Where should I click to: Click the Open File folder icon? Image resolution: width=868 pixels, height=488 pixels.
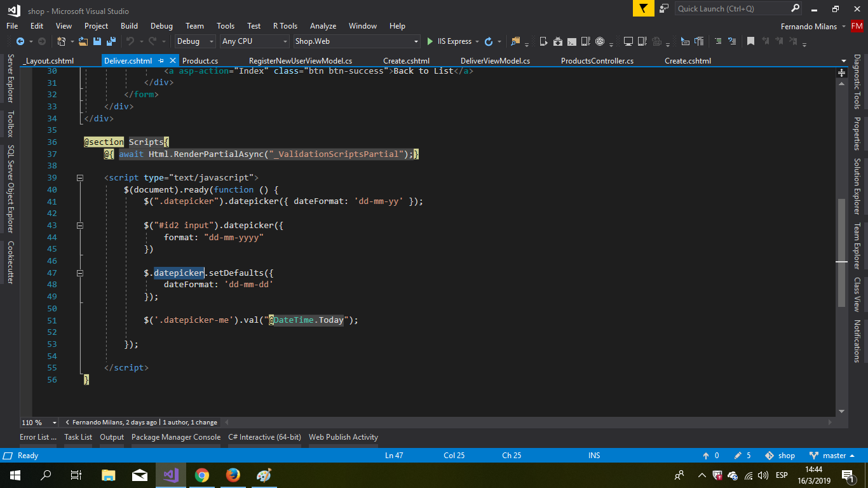[x=83, y=41]
